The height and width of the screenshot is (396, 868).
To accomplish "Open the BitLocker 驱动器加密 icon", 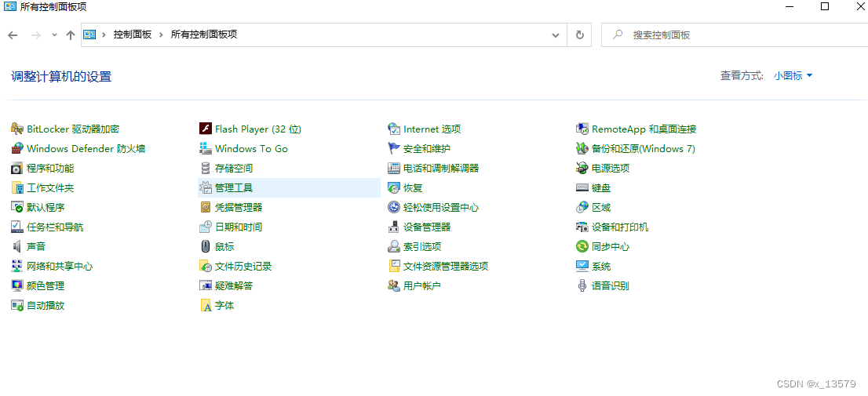I will 17,129.
